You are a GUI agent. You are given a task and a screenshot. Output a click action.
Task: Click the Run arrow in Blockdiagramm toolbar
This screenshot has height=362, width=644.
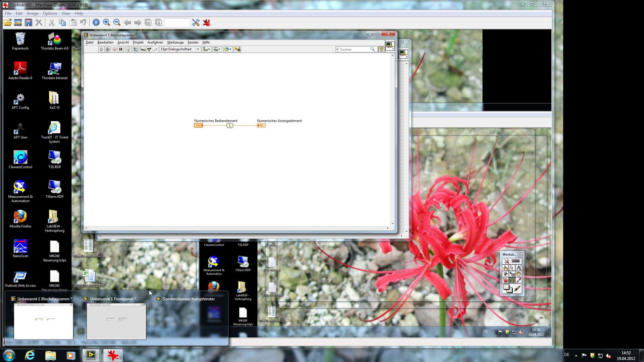(101, 49)
